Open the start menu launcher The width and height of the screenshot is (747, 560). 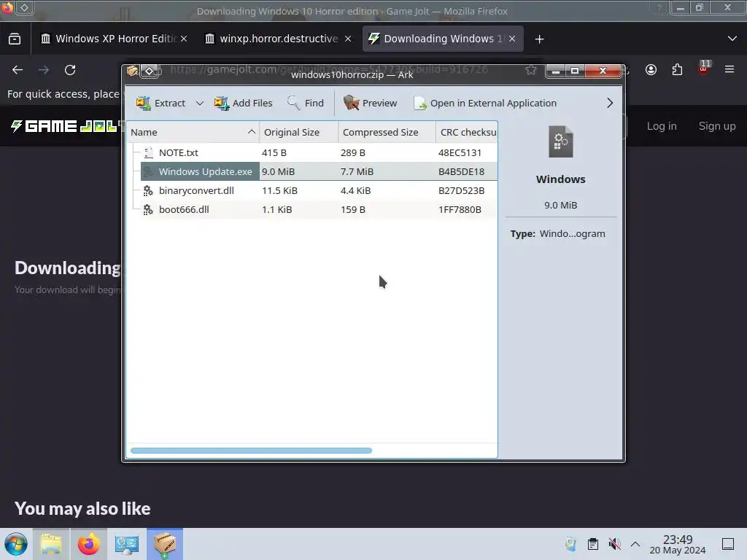click(x=16, y=544)
